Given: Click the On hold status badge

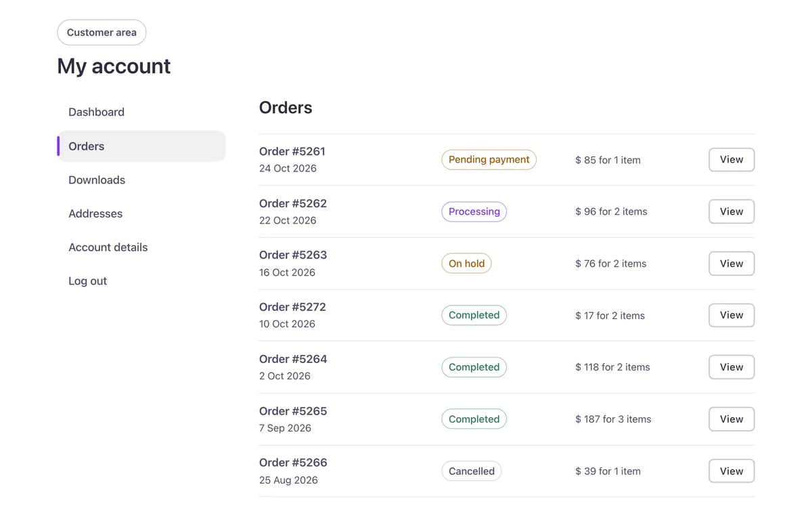Looking at the screenshot, I should pos(467,263).
